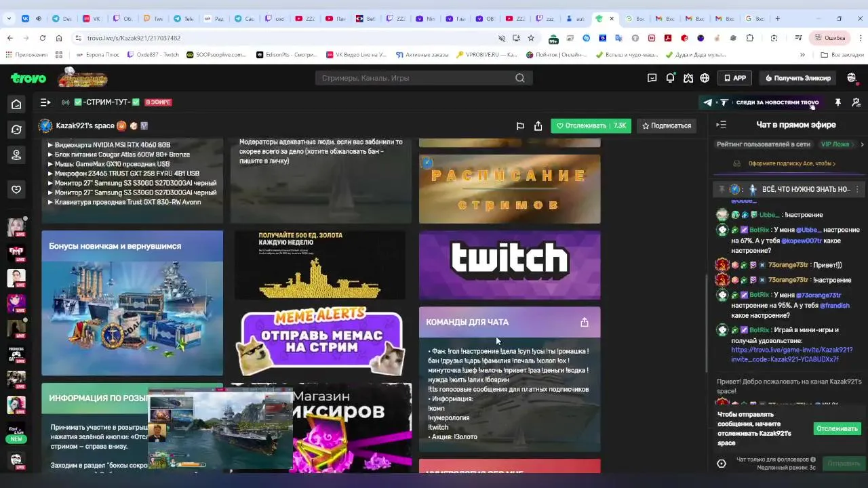Reload the page with browser refresh
This screenshot has height=488, width=868.
[43, 38]
